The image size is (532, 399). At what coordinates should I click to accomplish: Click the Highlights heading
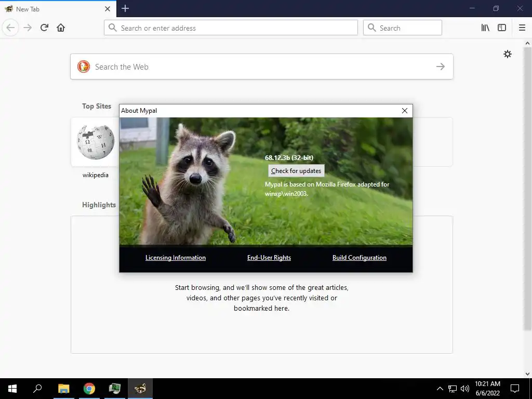99,205
